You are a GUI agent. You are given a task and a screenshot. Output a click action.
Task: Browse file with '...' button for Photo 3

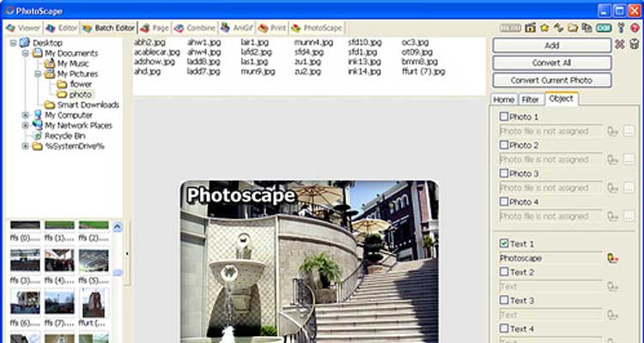(629, 188)
